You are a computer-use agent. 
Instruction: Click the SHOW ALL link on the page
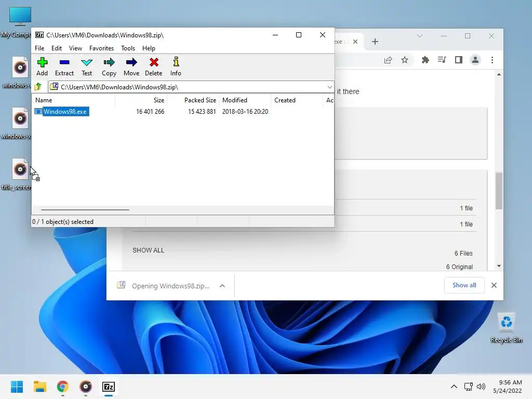pyautogui.click(x=148, y=250)
